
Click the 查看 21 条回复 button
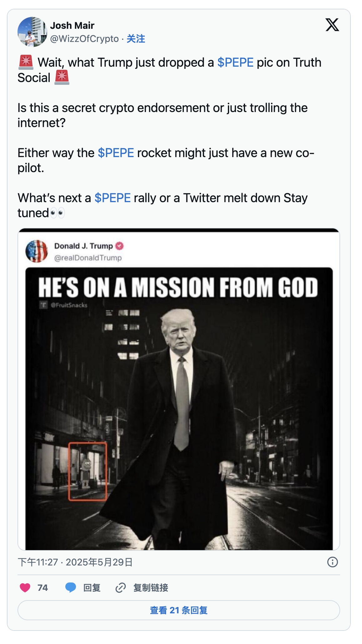(x=179, y=610)
